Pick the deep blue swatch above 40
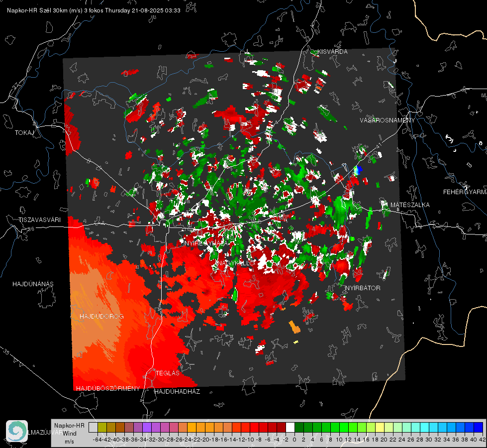The width and height of the screenshot is (487, 448). [x=479, y=428]
